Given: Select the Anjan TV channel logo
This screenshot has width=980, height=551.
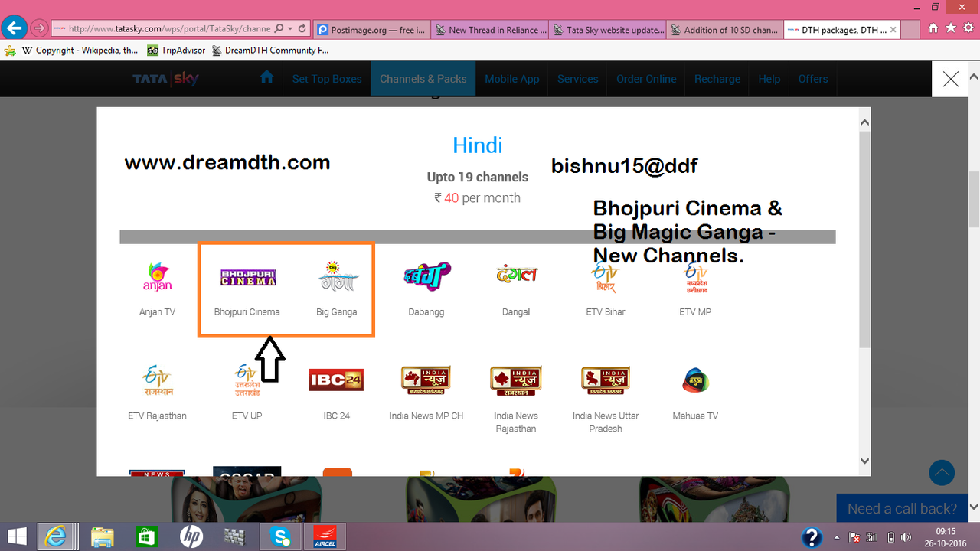Looking at the screenshot, I should tap(158, 276).
